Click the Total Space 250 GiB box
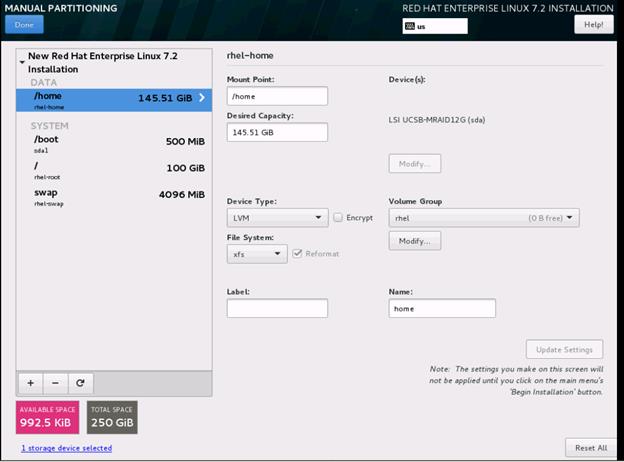Screen dimensions: 624x462 point(112,417)
